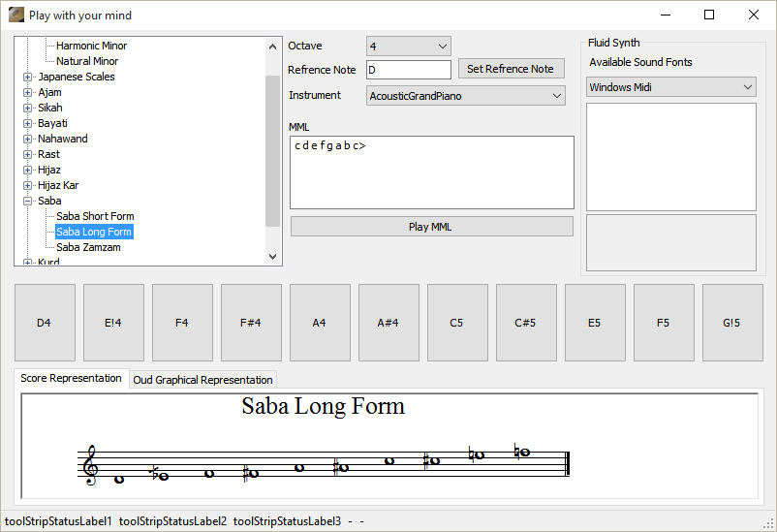Switch to the Score Representation tab
This screenshot has width=777, height=532.
point(72,378)
